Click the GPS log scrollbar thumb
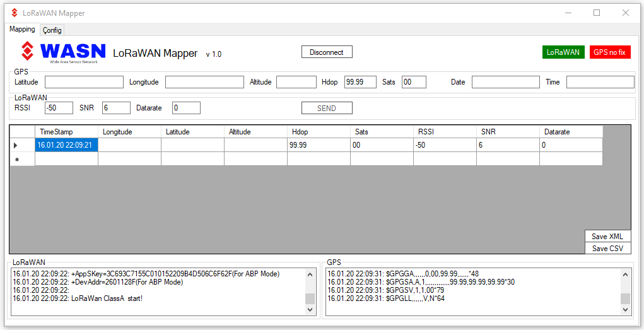Viewport: 644px width, 330px height. pyautogui.click(x=625, y=299)
